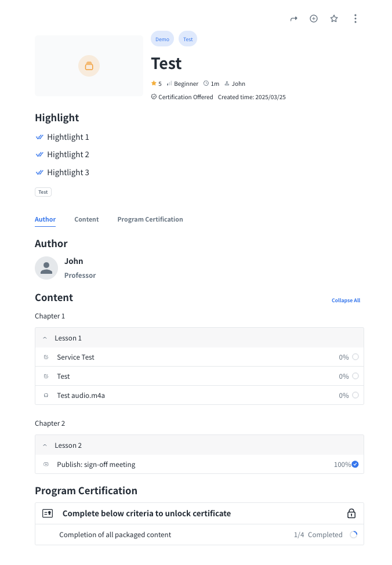Switch to the Program Certification tab
Image resolution: width=392 pixels, height=565 pixels.
coord(150,219)
